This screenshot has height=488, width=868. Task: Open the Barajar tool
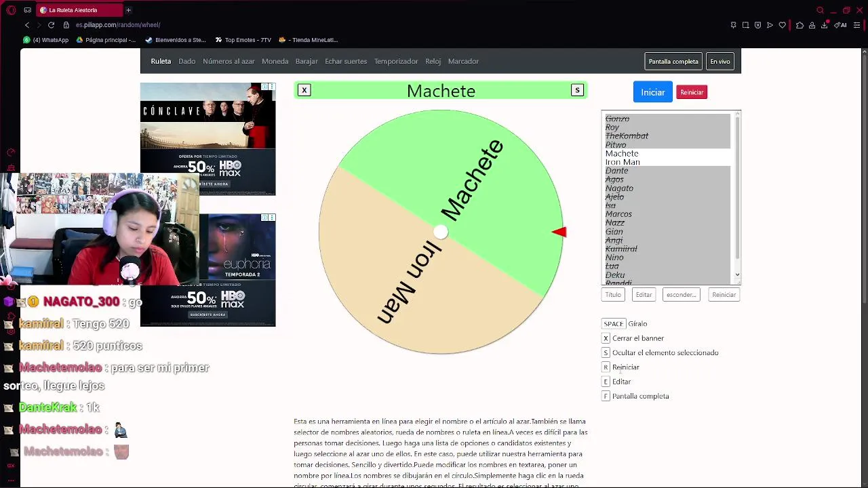click(307, 61)
